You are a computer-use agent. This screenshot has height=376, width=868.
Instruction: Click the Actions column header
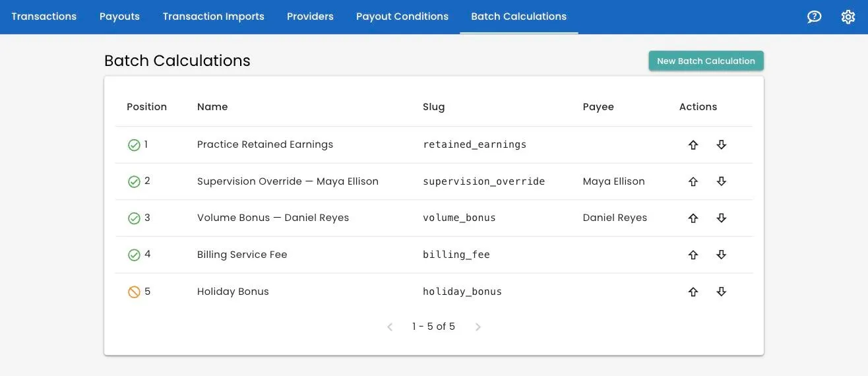698,107
